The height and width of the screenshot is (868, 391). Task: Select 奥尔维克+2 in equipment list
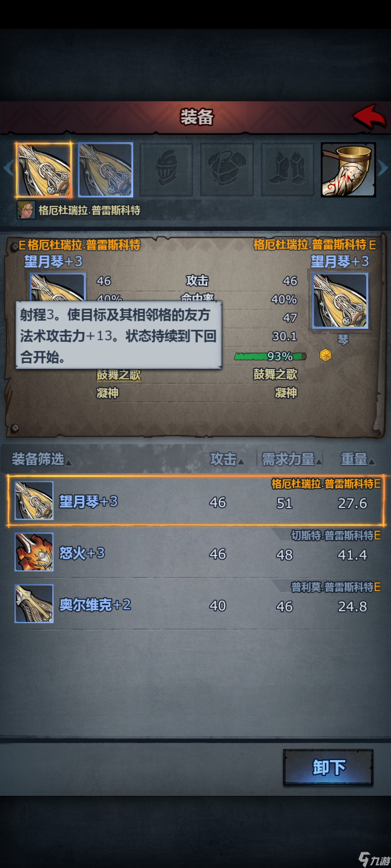pos(196,604)
